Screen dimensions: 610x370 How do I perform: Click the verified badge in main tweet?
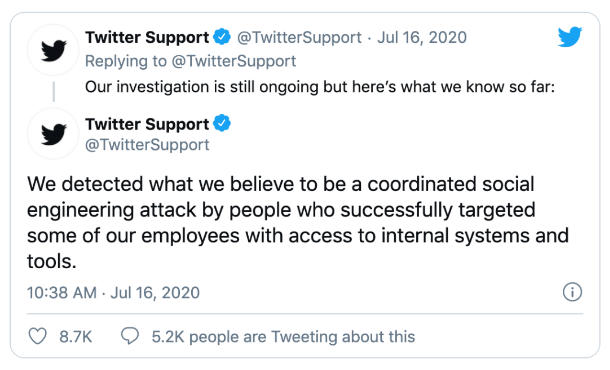coord(222,123)
